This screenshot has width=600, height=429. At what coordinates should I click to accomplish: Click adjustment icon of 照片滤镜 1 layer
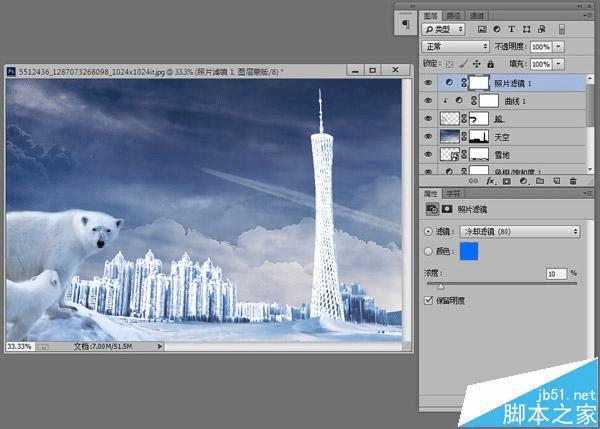pyautogui.click(x=449, y=82)
